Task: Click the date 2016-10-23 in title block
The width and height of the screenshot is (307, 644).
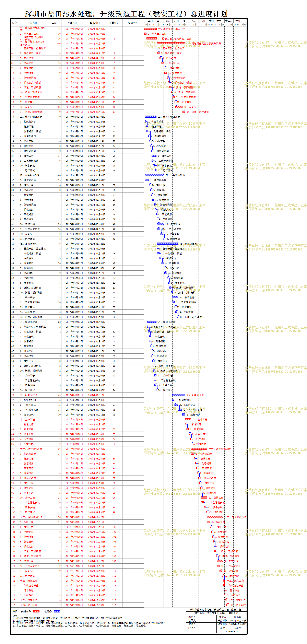Action: click(x=232, y=632)
